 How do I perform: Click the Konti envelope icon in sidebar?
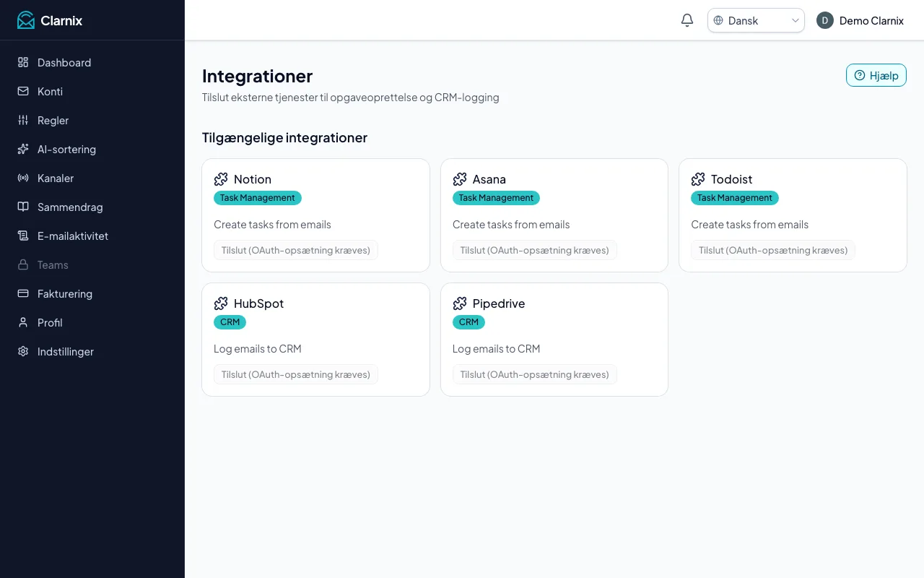(x=23, y=91)
